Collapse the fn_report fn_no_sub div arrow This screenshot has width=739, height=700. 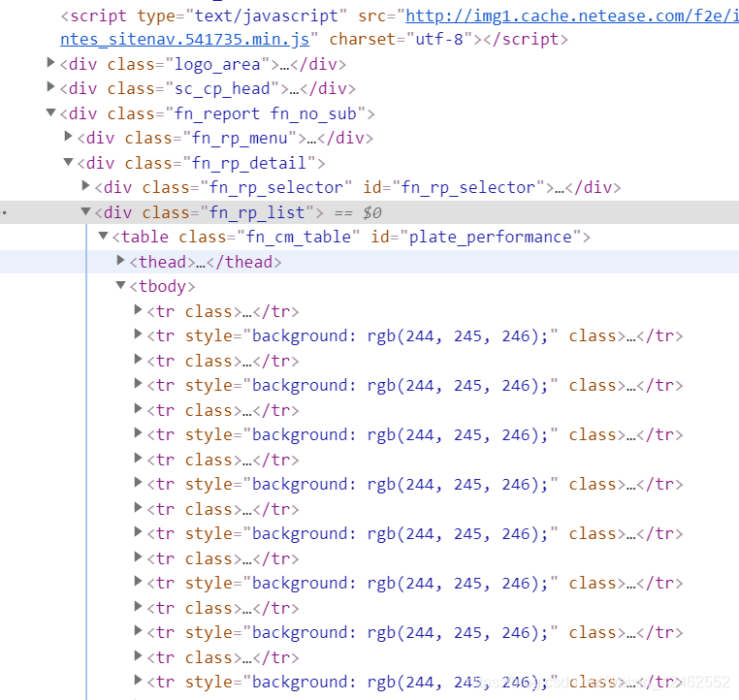pyautogui.click(x=50, y=112)
